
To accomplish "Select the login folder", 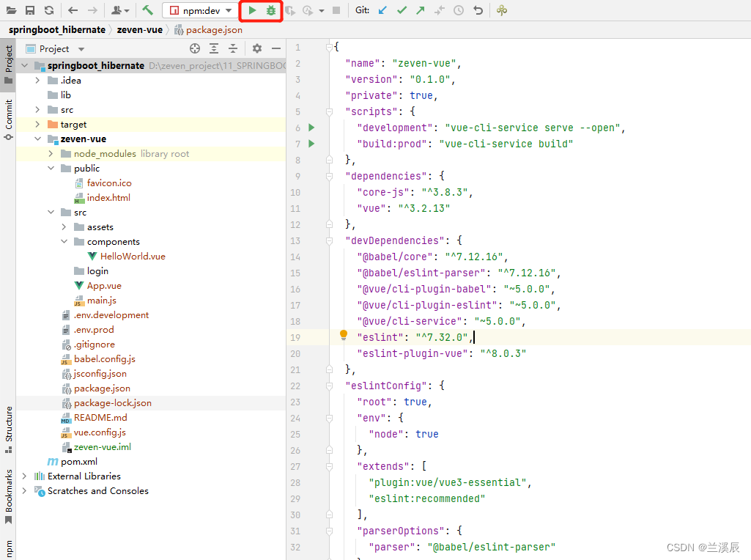I will [97, 271].
